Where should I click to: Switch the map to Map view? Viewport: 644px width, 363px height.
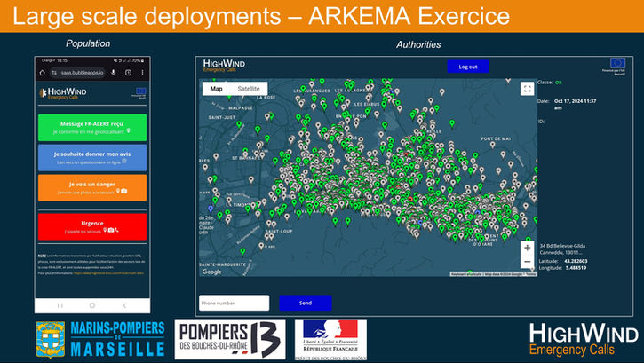(217, 89)
